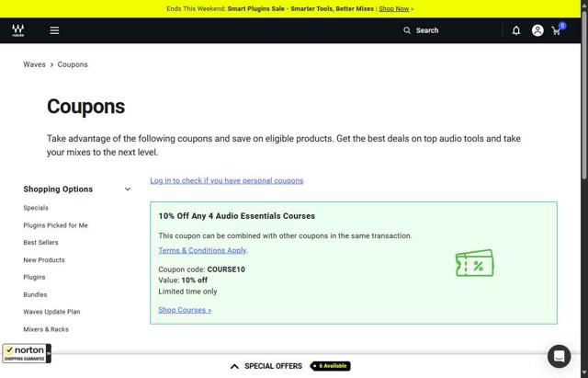Open the Waves logo home link

coord(17,30)
